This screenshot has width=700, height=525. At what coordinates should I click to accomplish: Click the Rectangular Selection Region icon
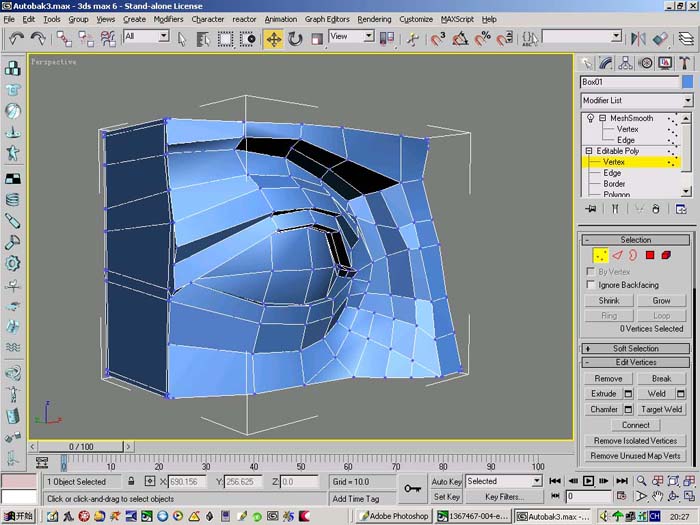pos(225,39)
